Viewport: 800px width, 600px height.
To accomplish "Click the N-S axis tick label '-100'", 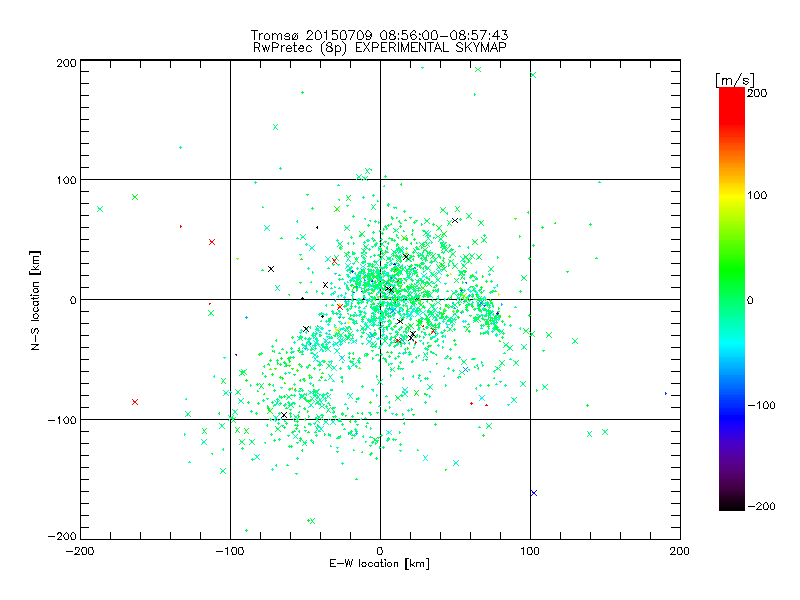I will [x=62, y=420].
